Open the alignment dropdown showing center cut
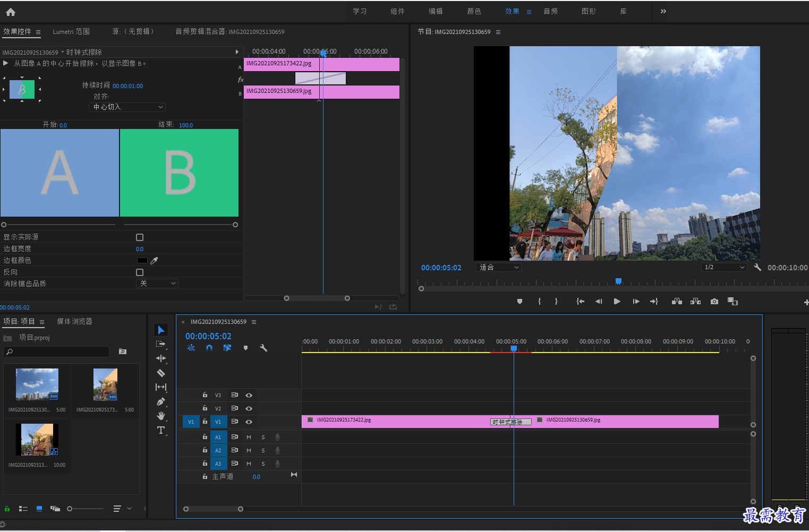This screenshot has width=809, height=532. tap(127, 107)
